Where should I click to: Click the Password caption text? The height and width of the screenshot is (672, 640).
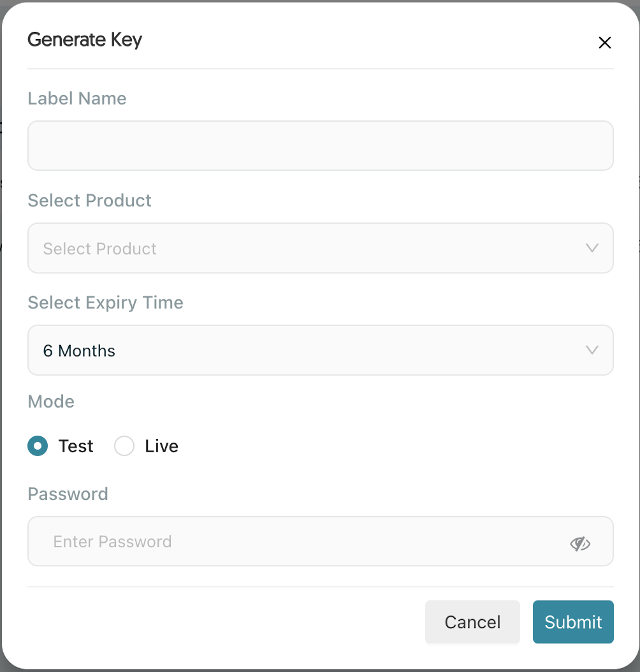click(68, 494)
